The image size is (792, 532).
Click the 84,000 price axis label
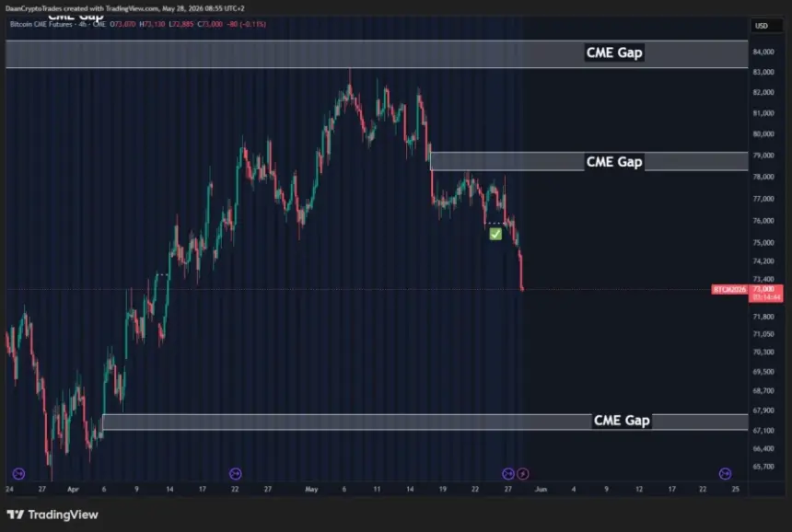(763, 52)
